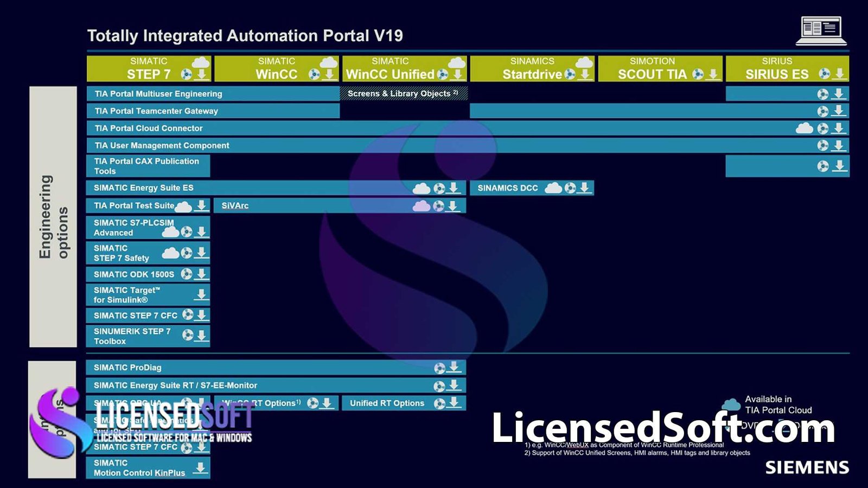Click the DVD icon on SIMATIC STEP 7 Safety
868x488 pixels.
(x=187, y=253)
